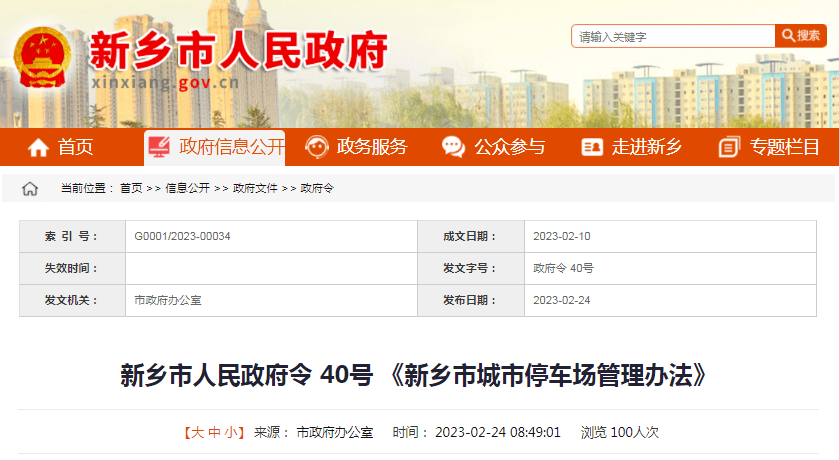
Task: Click the 政务服务 headset face icon
Action: 317,147
